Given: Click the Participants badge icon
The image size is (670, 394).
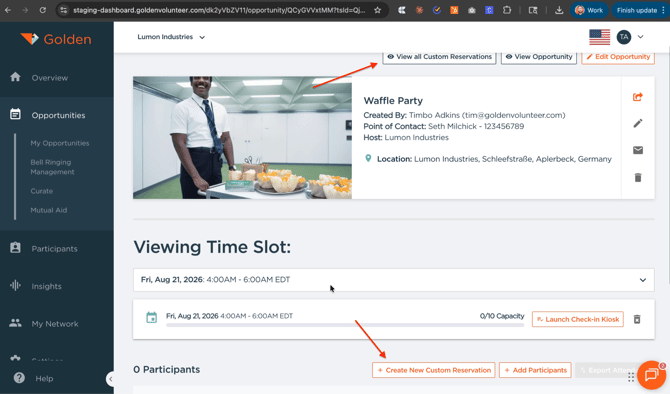Looking at the screenshot, I should (x=15, y=248).
